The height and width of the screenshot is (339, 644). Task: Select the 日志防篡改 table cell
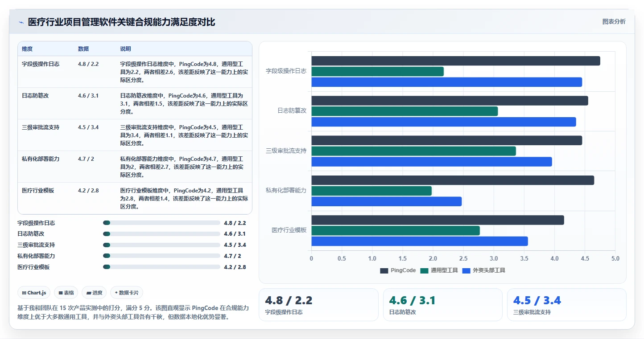[35, 95]
